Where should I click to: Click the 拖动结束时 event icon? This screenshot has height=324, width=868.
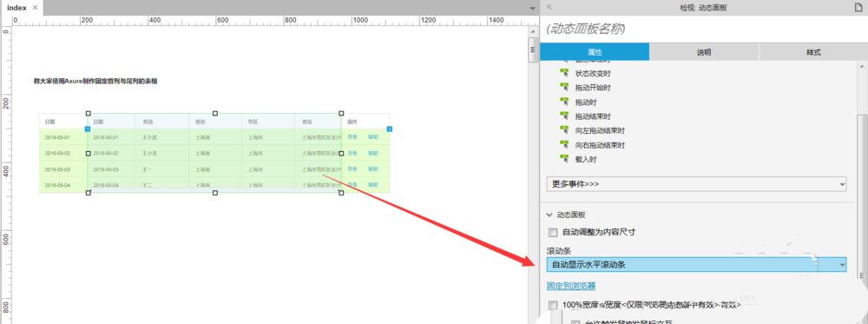click(565, 116)
